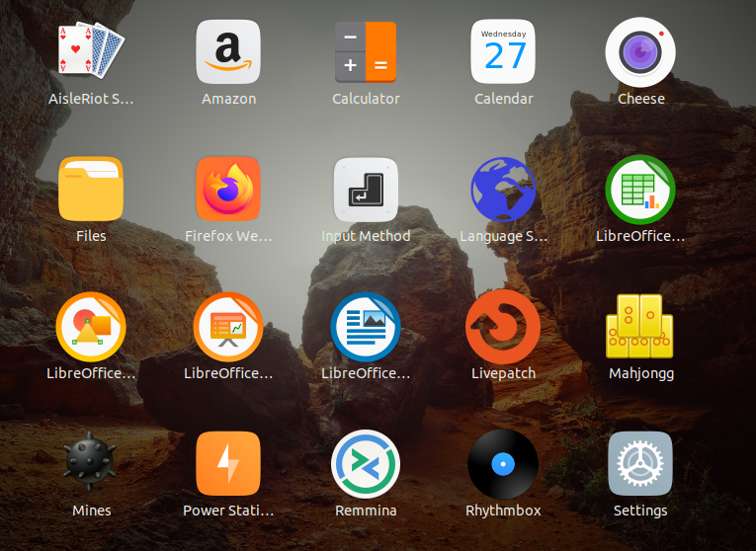The height and width of the screenshot is (551, 756).
Task: Launch LibreOffice Calc green spreadsheet icon
Action: pyautogui.click(x=640, y=190)
